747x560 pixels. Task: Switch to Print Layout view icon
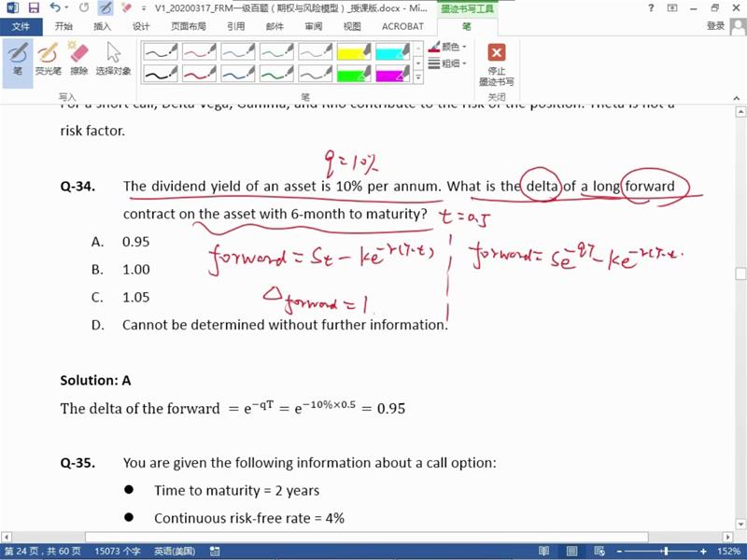571,552
